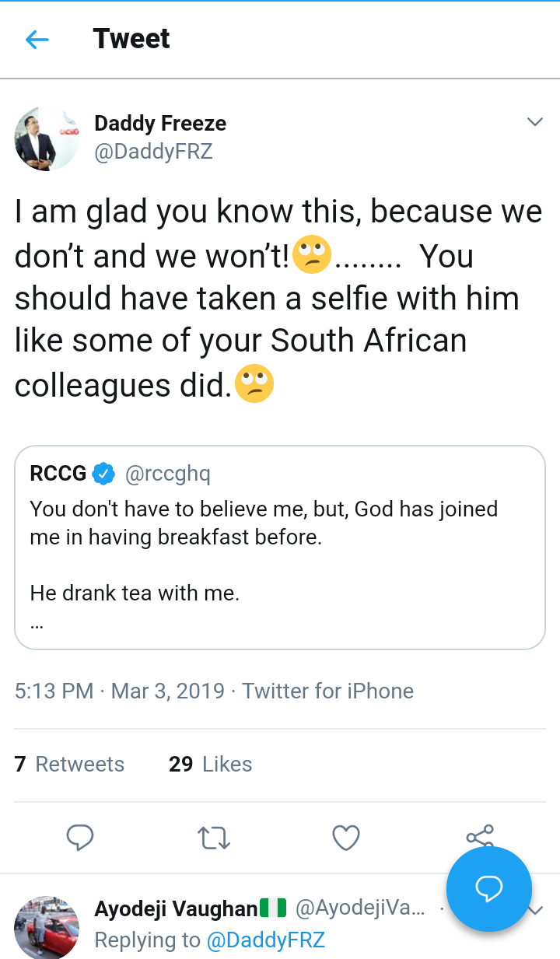
Task: Tap the Twitter for iPhone source link
Action: point(327,691)
